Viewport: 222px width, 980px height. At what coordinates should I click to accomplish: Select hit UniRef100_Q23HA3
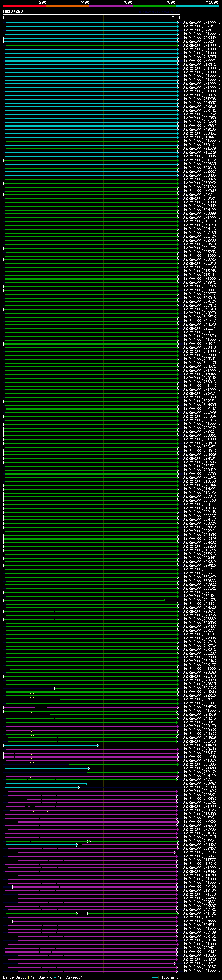point(199,799)
